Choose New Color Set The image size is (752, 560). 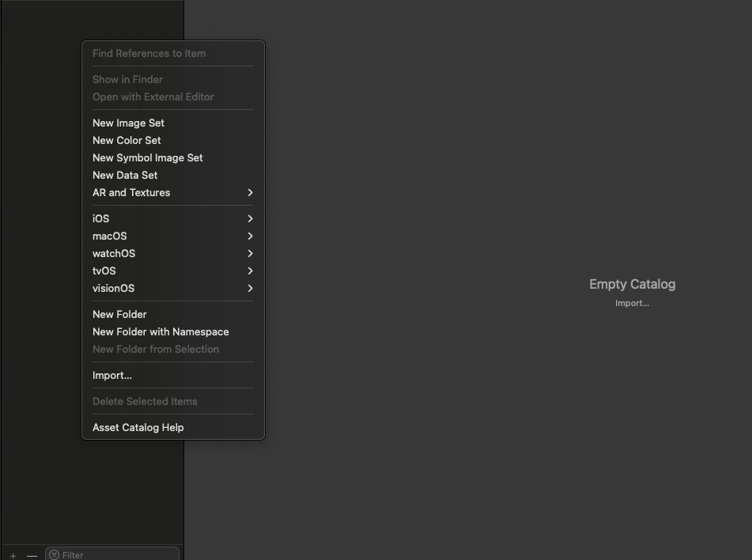(x=172, y=140)
